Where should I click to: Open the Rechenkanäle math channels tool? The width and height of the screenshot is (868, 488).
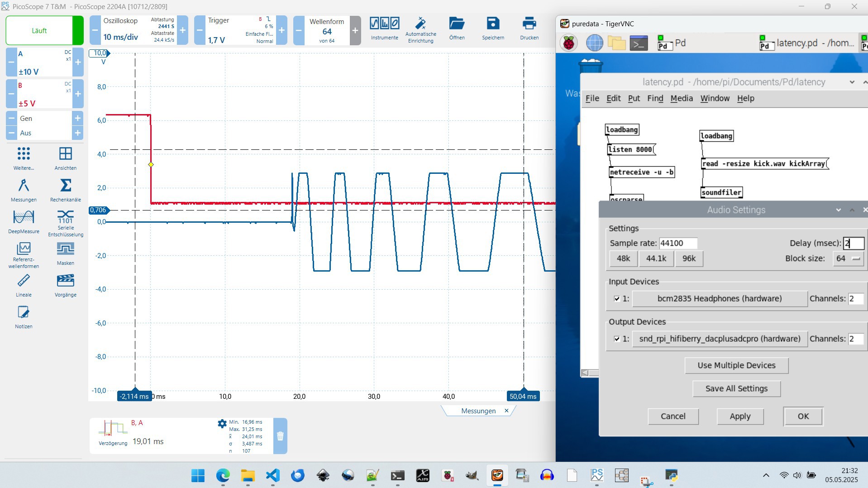66,190
